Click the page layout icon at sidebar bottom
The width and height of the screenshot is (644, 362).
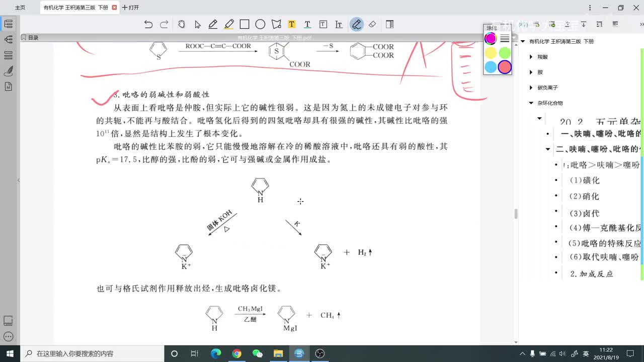pyautogui.click(x=8, y=321)
